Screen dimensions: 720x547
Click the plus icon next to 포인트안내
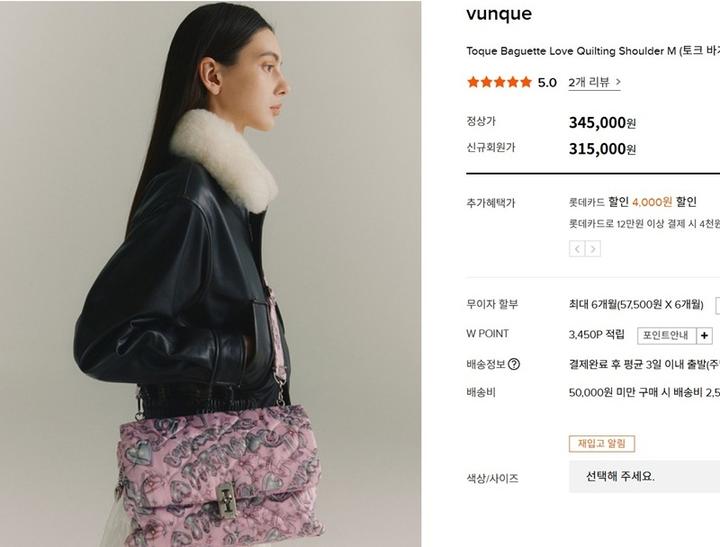tap(704, 336)
